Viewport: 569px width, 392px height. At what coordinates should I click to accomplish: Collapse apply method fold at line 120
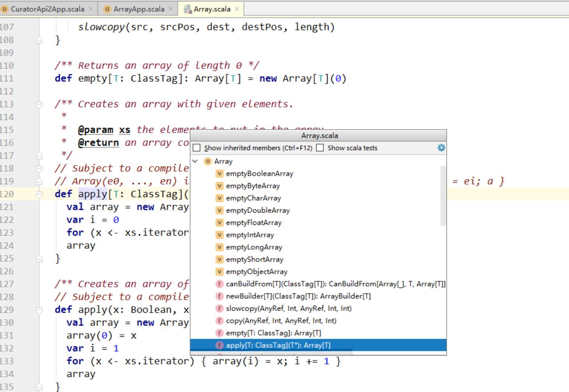click(x=39, y=194)
